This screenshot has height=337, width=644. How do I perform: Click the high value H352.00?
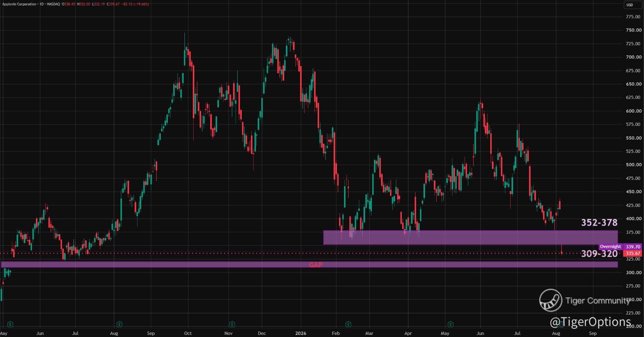(x=84, y=4)
